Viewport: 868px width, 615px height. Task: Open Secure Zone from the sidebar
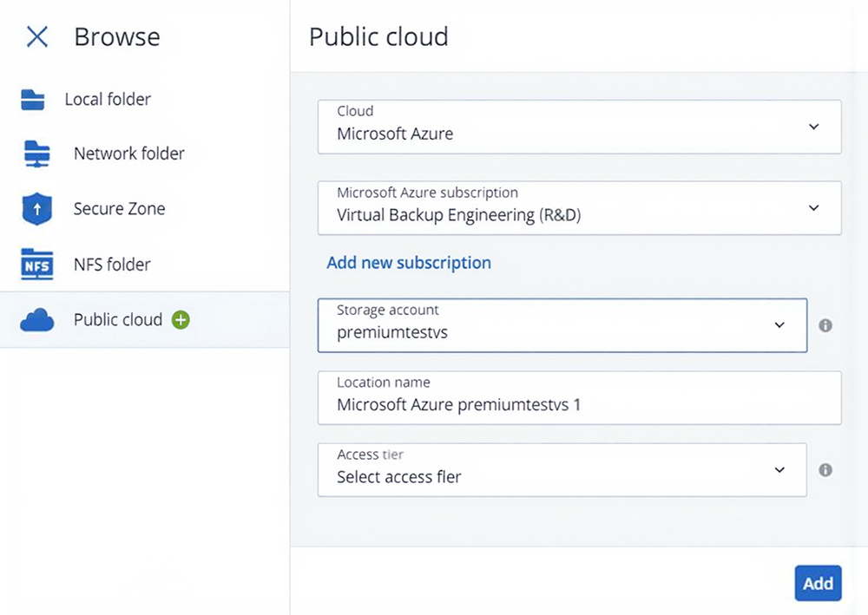point(119,208)
